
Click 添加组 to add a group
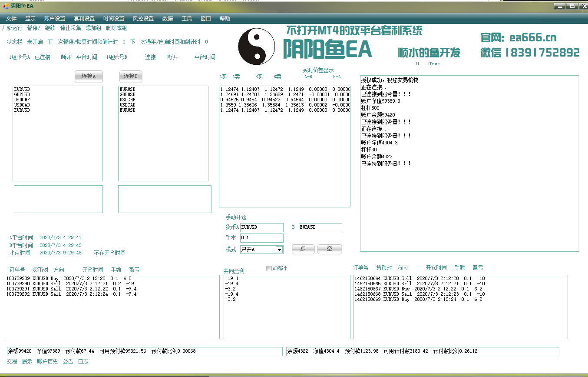click(x=93, y=28)
